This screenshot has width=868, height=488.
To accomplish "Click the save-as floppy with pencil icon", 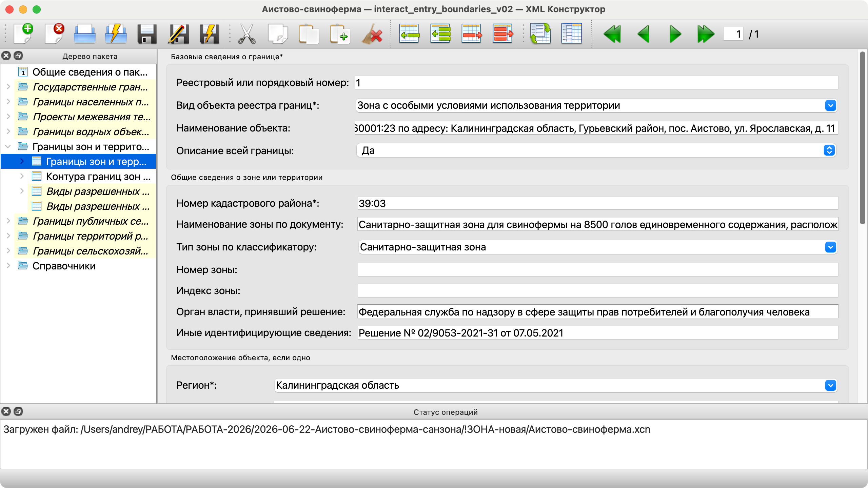I will click(x=178, y=34).
